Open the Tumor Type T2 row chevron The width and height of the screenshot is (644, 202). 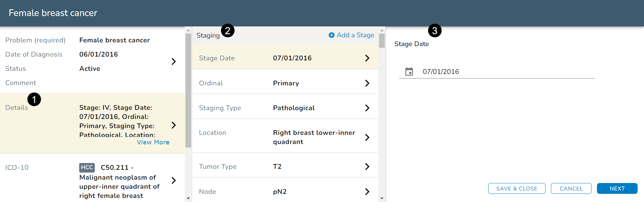click(367, 166)
